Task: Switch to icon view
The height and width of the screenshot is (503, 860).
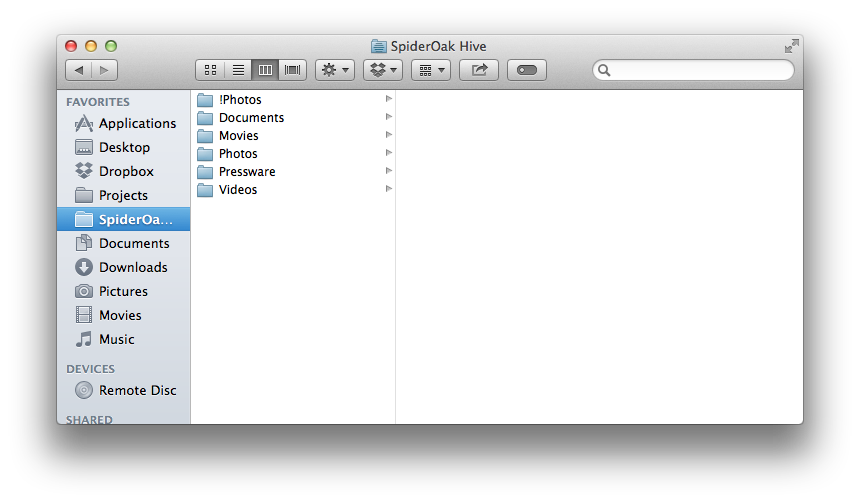Action: click(210, 70)
